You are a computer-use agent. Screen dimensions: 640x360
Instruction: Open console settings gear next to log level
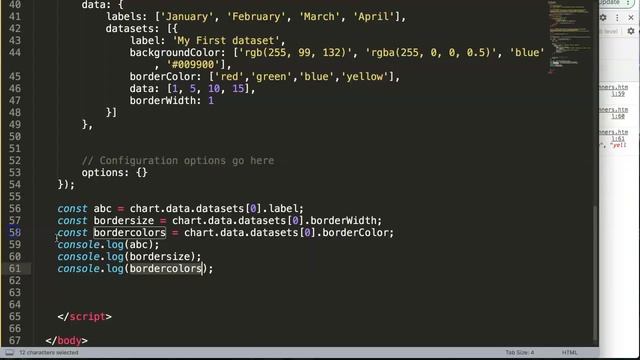tap(631, 31)
